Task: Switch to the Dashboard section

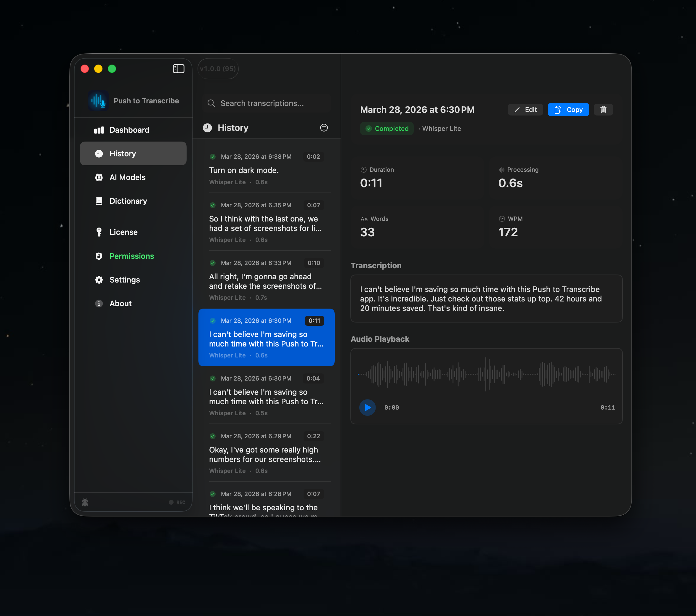Action: [129, 130]
